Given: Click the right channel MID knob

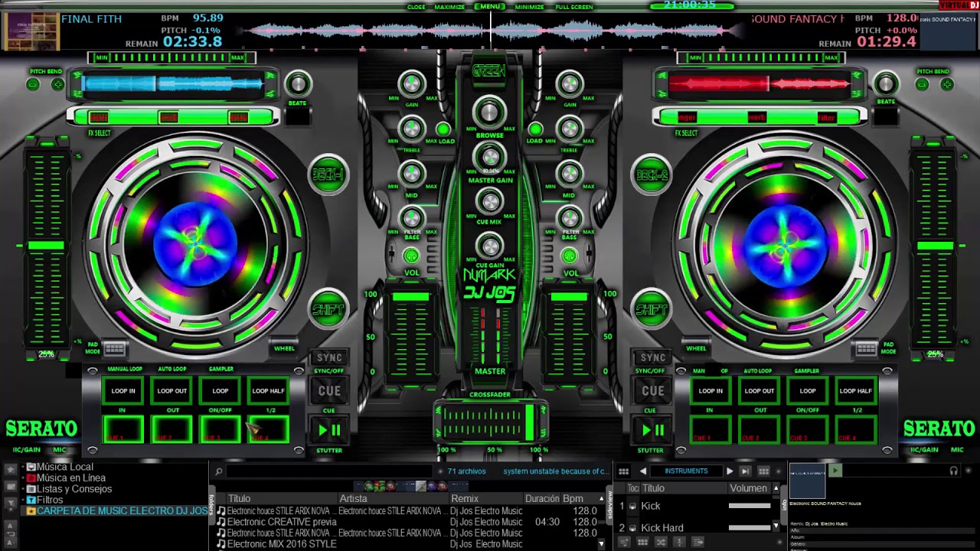Looking at the screenshot, I should coord(569,174).
